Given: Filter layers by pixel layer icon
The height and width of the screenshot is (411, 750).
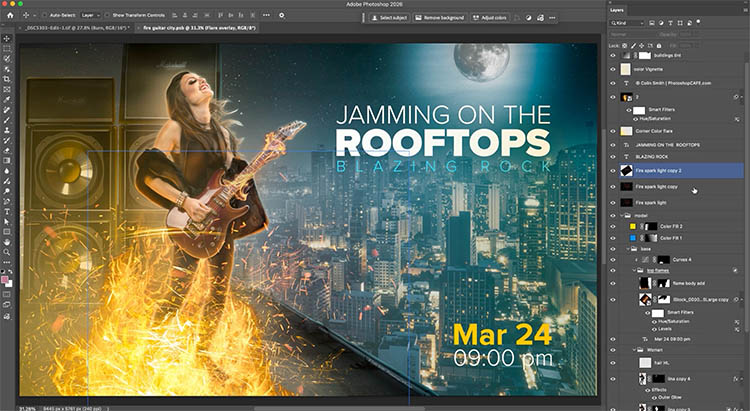Looking at the screenshot, I should 652,22.
